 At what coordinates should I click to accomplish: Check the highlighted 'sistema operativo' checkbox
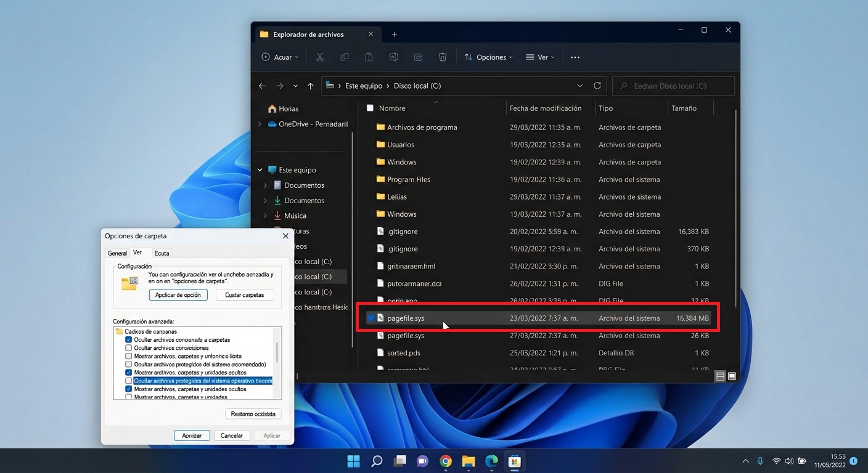128,381
